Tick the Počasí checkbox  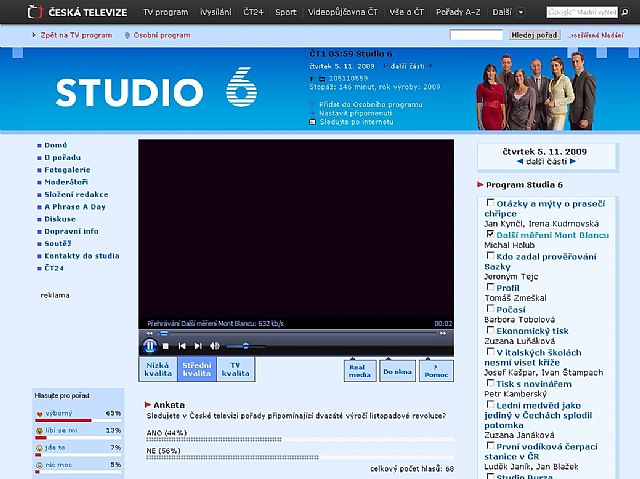click(490, 308)
